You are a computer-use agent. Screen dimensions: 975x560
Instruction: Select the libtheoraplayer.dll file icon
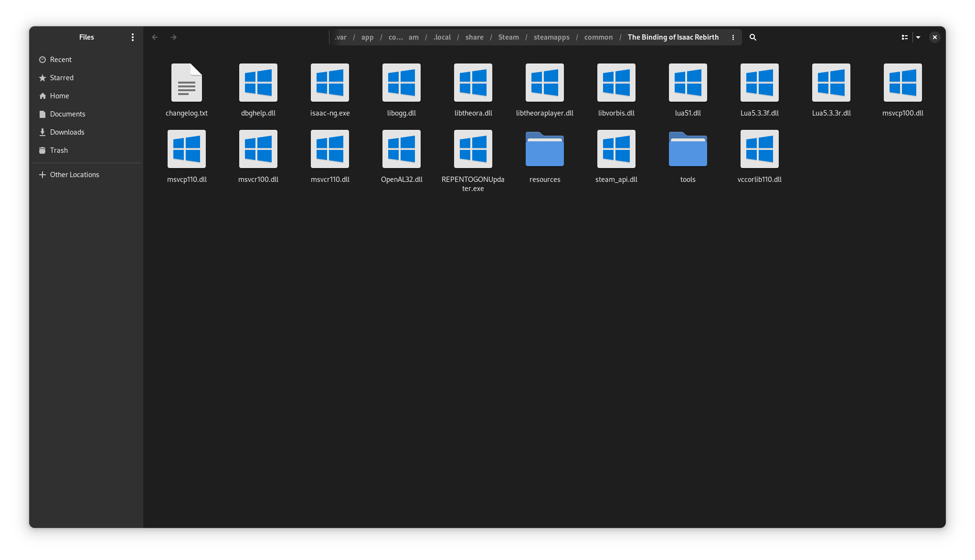pyautogui.click(x=545, y=83)
